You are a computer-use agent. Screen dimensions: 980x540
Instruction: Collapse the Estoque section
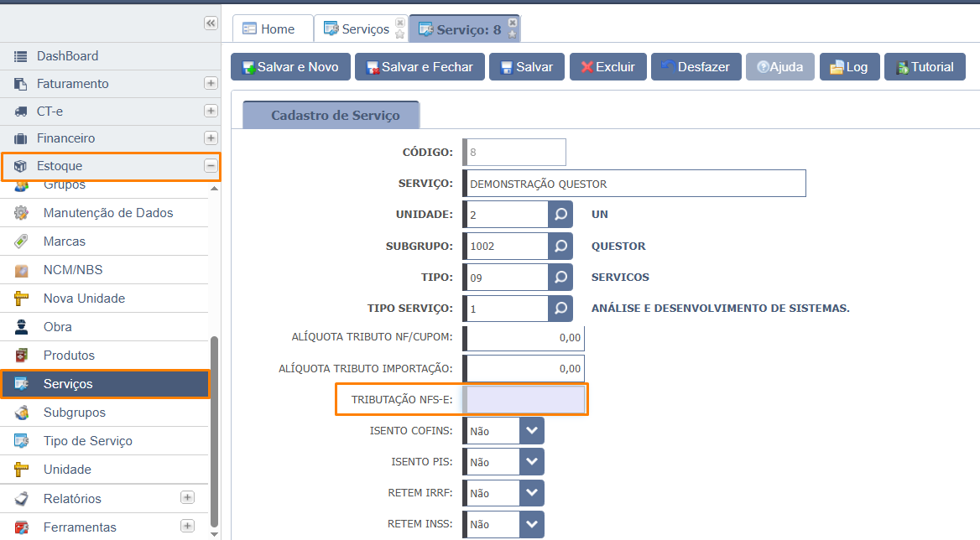[x=211, y=166]
